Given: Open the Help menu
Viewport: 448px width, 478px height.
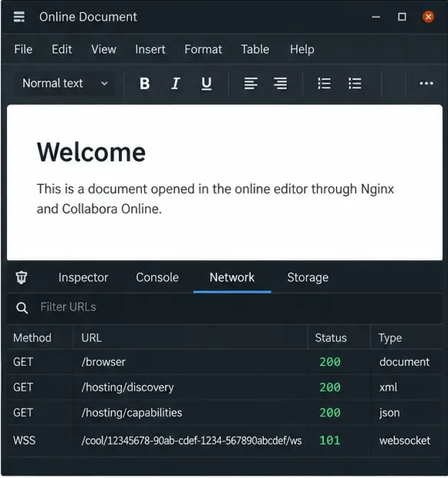Looking at the screenshot, I should [302, 49].
